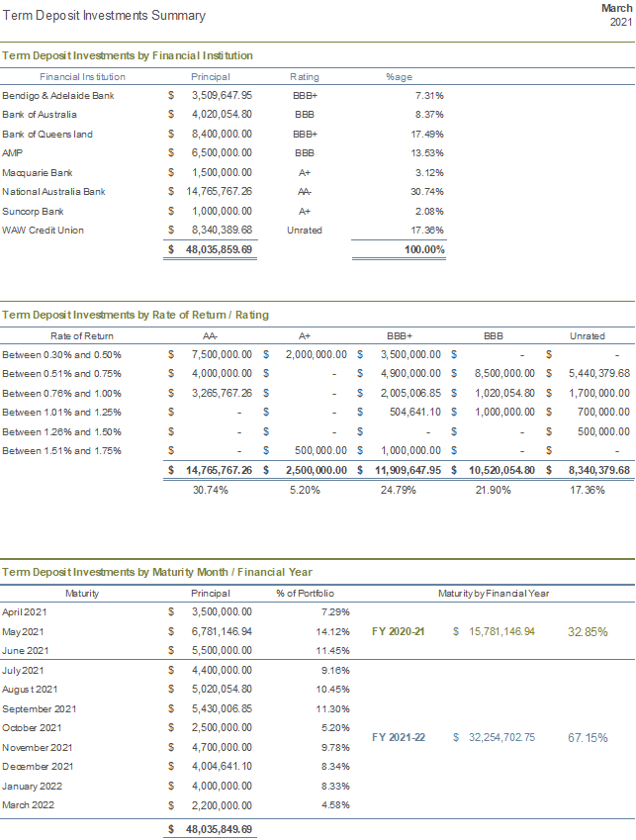Select the total principal 48,035,859.69

219,249
